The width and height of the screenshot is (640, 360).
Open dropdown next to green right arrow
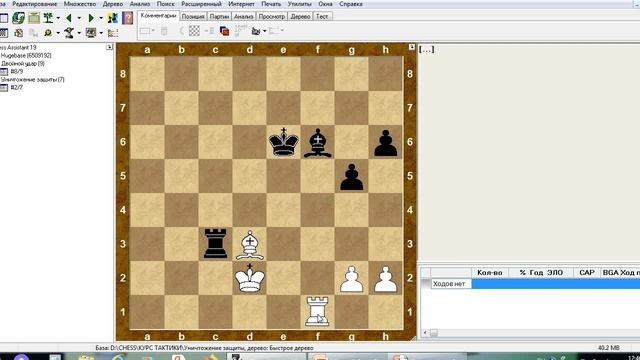tap(101, 18)
